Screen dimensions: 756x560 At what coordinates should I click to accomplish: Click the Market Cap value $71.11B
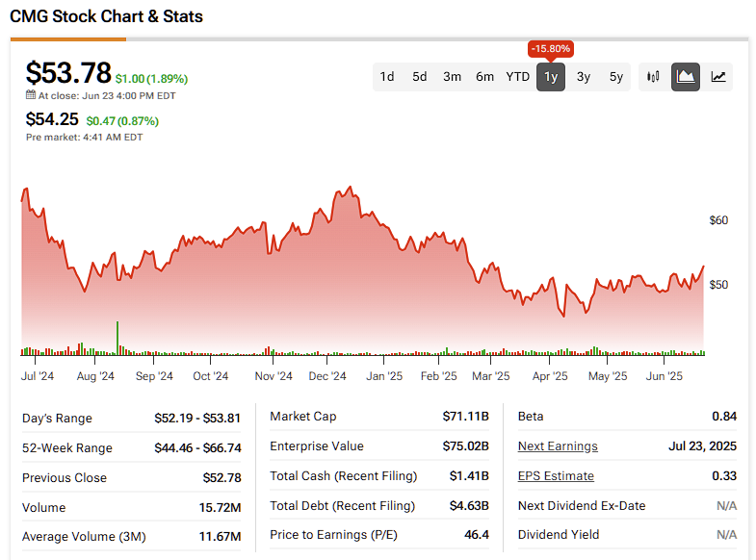tap(466, 416)
